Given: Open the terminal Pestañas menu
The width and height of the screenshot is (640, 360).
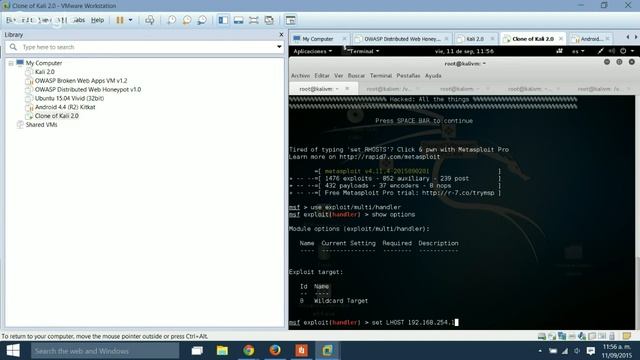Looking at the screenshot, I should click(x=408, y=76).
